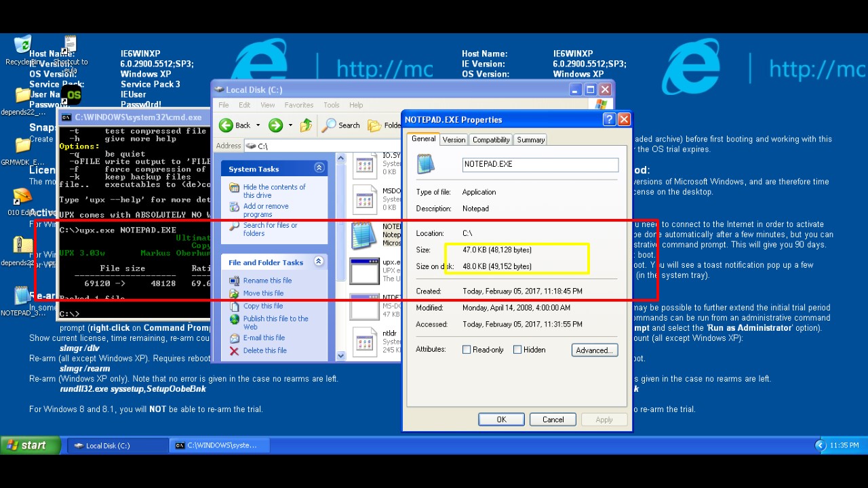The height and width of the screenshot is (488, 868).
Task: Click the Search magnifier toolbar button
Action: tap(341, 125)
